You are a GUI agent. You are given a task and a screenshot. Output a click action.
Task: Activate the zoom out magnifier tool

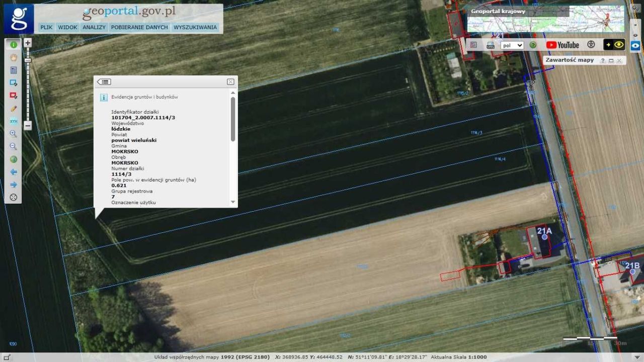click(x=14, y=146)
